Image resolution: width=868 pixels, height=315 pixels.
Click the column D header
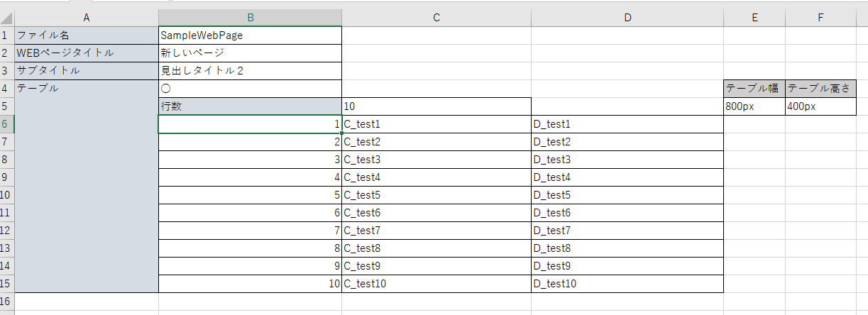pyautogui.click(x=627, y=18)
